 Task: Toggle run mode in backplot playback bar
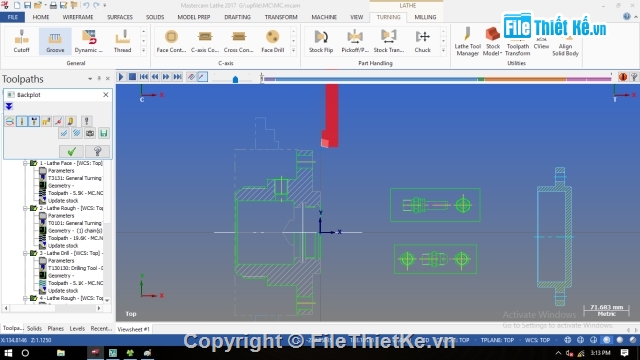point(202,77)
